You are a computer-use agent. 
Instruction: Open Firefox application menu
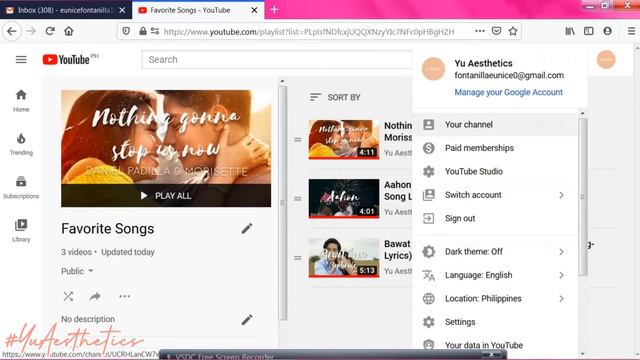631,31
